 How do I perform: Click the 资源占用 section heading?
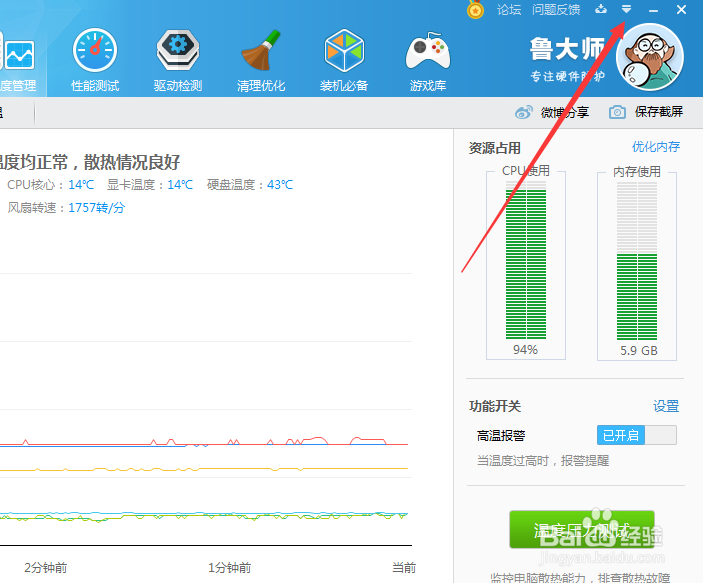pyautogui.click(x=495, y=148)
